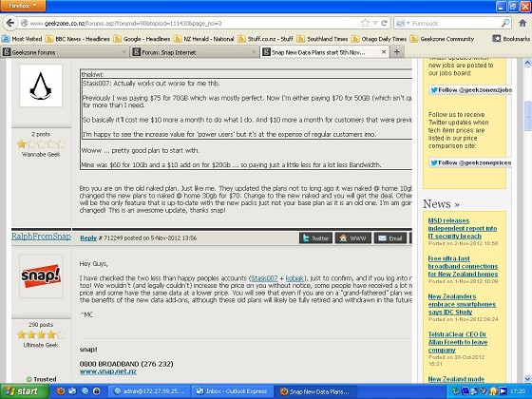Close the Geekzone forums tab

pos(123,52)
